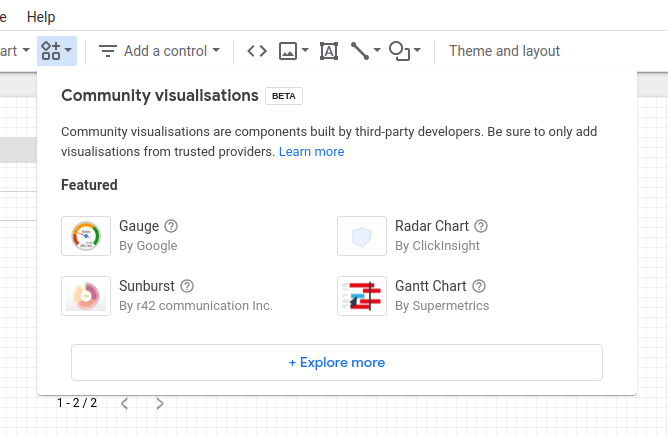The height and width of the screenshot is (436, 668).
Task: Click the help icon next to Radar Chart
Action: point(481,226)
